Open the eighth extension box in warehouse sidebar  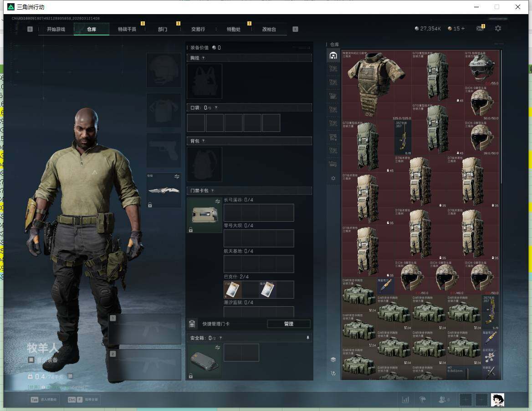(333, 164)
